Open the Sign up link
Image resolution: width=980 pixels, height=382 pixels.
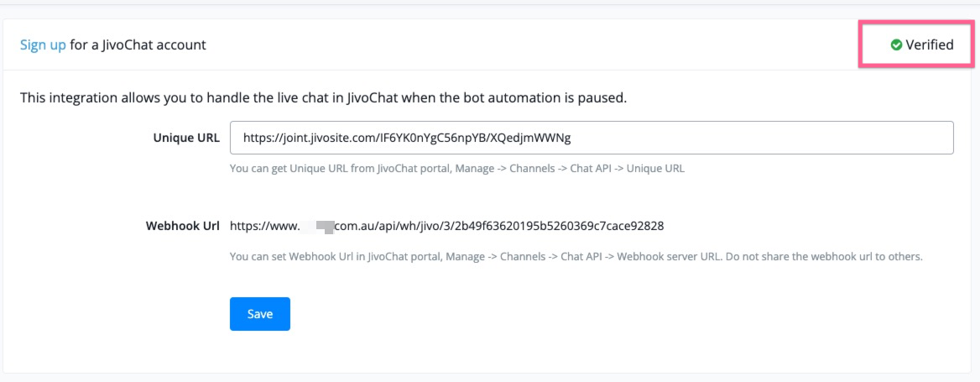coord(43,45)
